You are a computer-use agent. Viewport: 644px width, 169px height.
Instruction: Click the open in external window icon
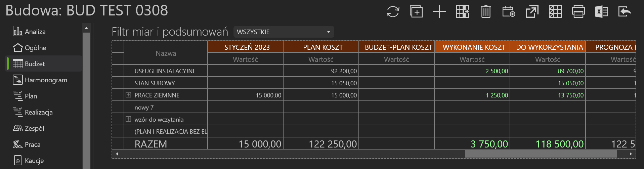[x=532, y=12]
